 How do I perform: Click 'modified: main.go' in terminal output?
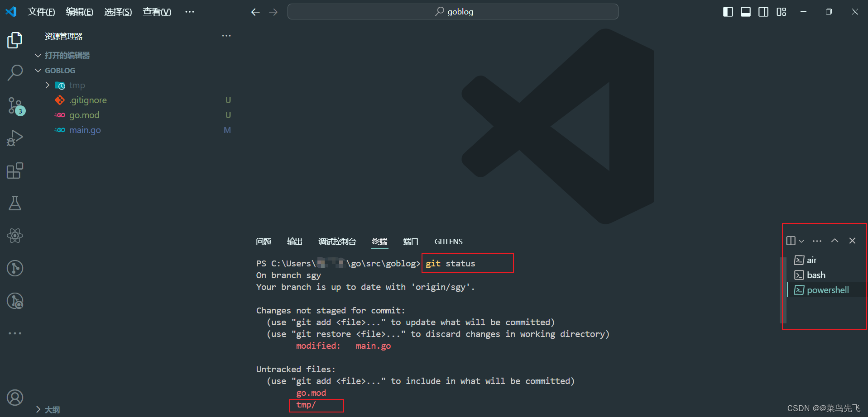(x=343, y=346)
